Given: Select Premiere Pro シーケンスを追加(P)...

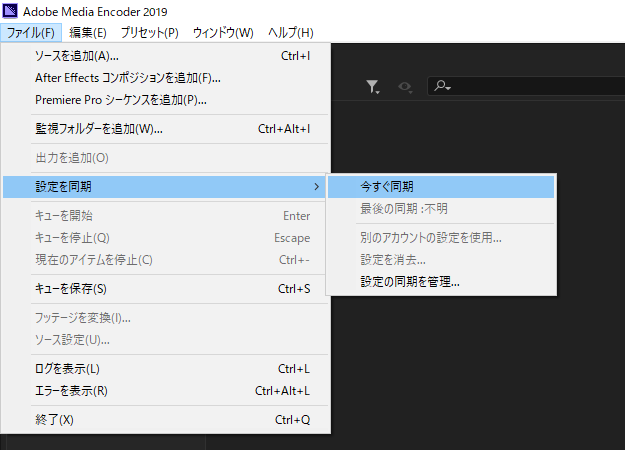Looking at the screenshot, I should pyautogui.click(x=166, y=100).
